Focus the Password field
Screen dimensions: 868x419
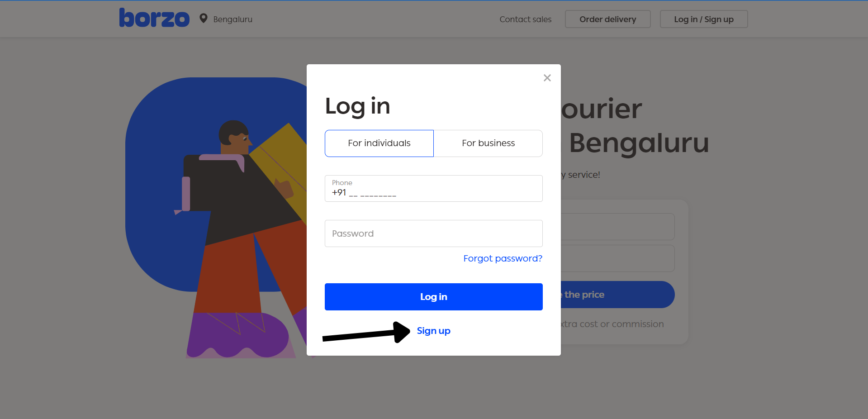tap(433, 233)
